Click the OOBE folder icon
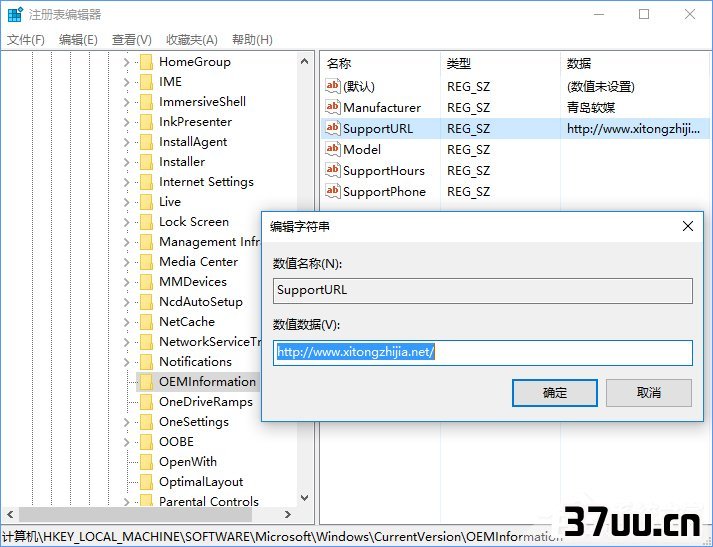 click(146, 442)
